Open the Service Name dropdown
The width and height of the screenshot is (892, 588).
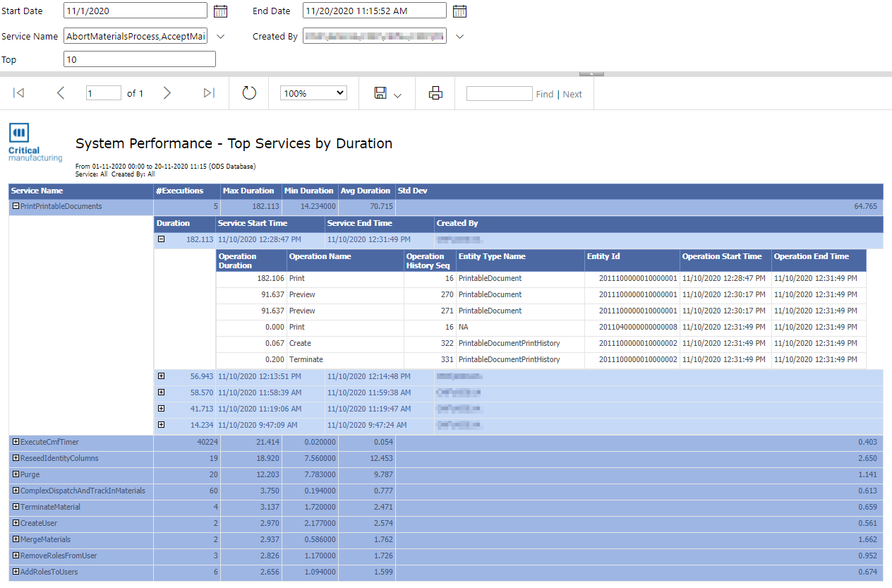[x=221, y=36]
